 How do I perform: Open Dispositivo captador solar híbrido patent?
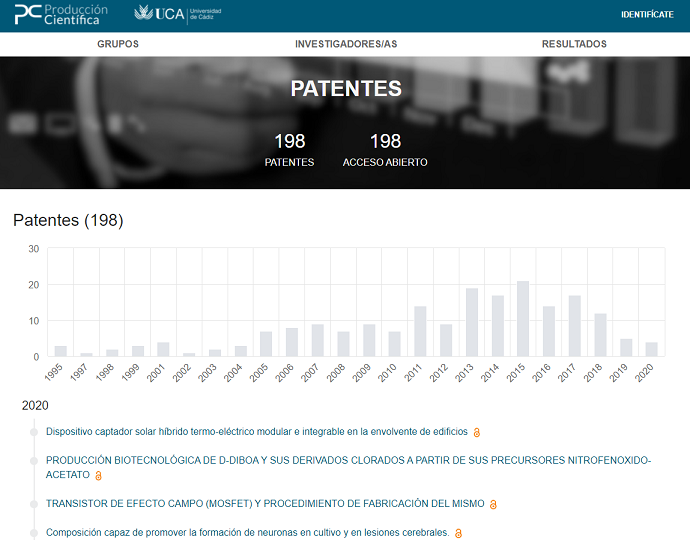257,431
